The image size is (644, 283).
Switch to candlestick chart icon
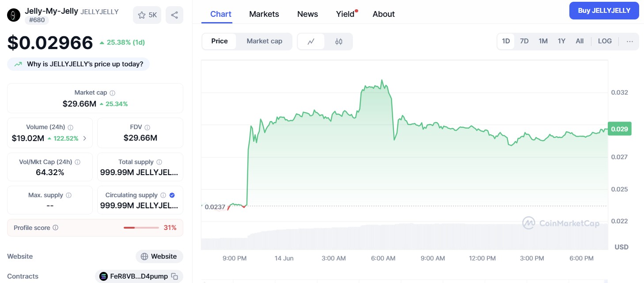(339, 42)
